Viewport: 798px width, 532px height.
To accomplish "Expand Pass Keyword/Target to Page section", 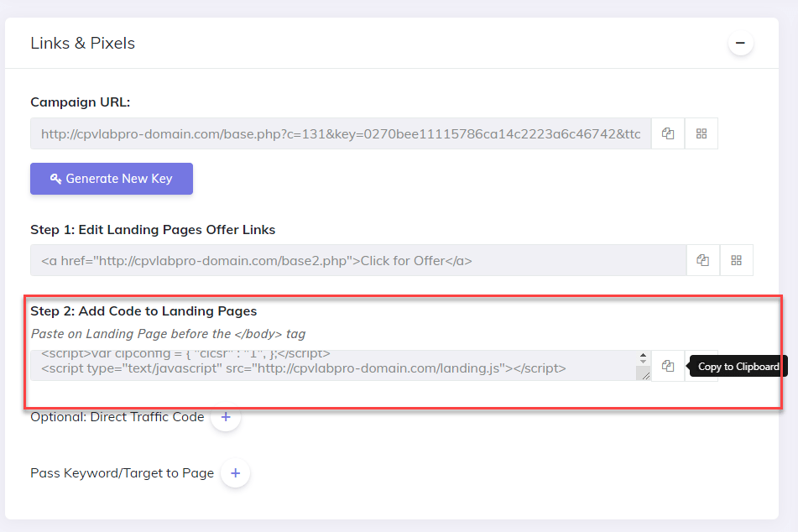I will [x=235, y=473].
